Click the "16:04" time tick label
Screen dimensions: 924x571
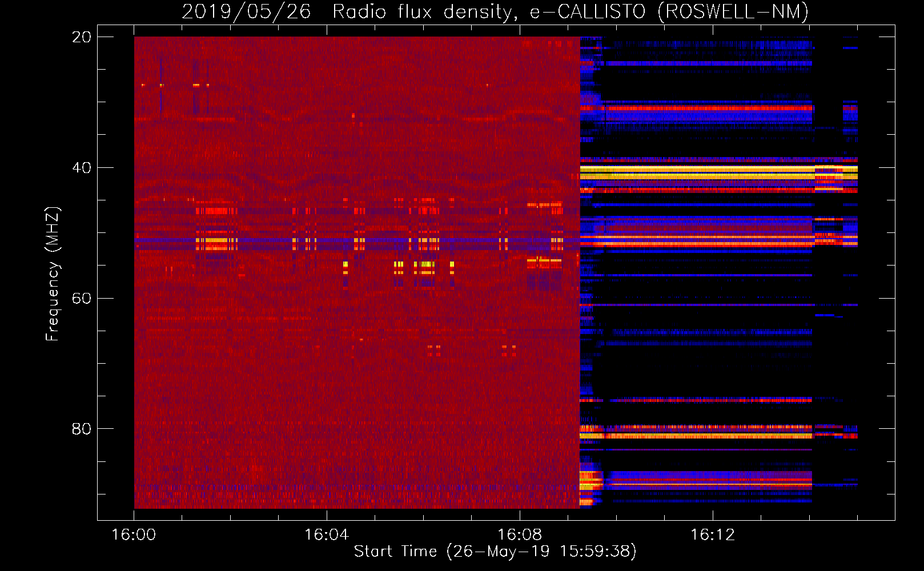coord(327,534)
